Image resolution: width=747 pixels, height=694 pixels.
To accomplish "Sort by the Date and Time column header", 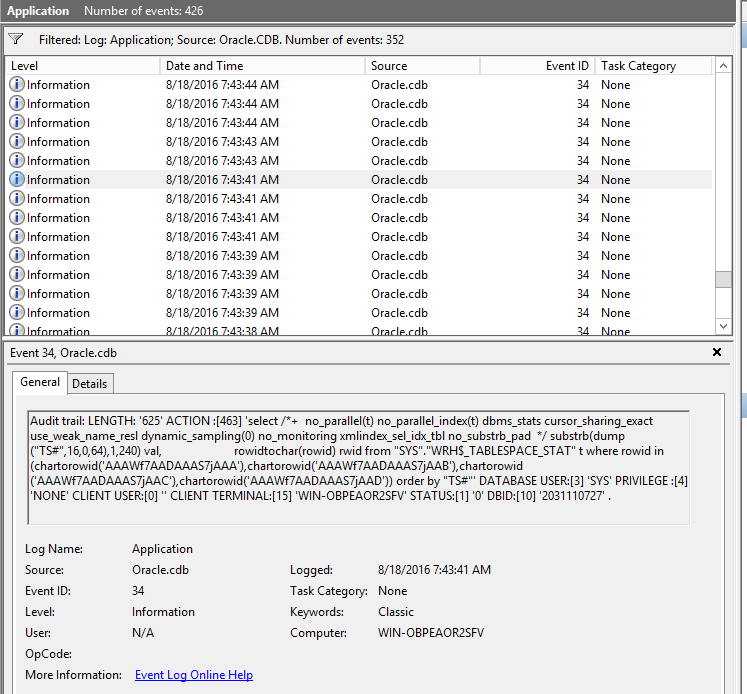I will 260,66.
